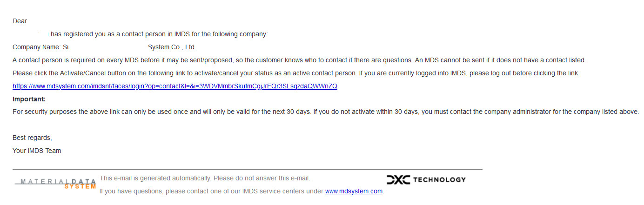Screen dimensions: 644x205
Task: Click the 'System Co., Ltd.' company text
Action: [x=172, y=47]
